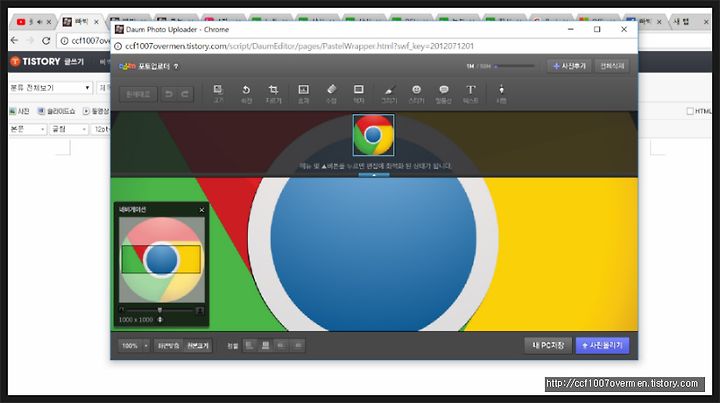Screen dimensions: 720x403
Task: Select the rotate tool
Action: (246, 94)
